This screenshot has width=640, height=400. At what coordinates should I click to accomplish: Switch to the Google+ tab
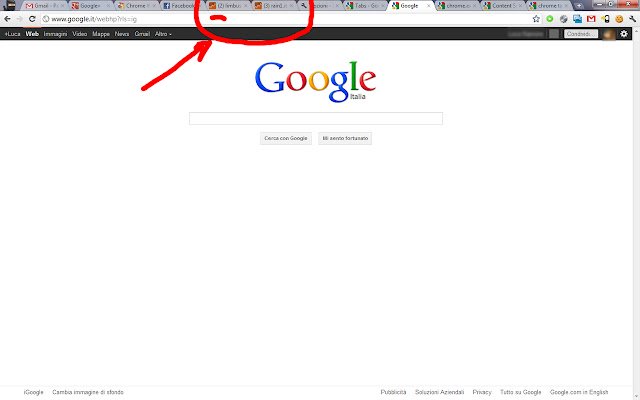pyautogui.click(x=91, y=6)
